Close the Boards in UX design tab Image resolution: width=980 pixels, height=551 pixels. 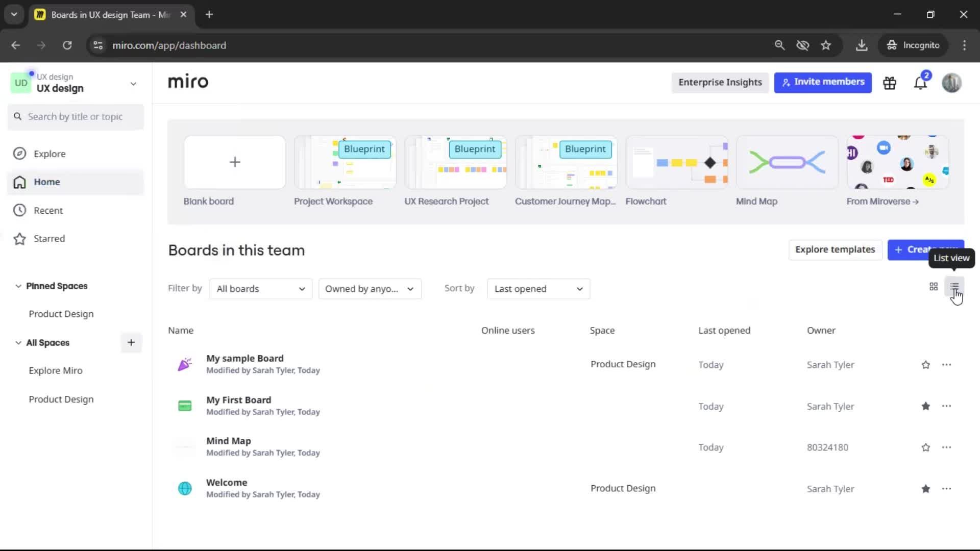tap(183, 15)
